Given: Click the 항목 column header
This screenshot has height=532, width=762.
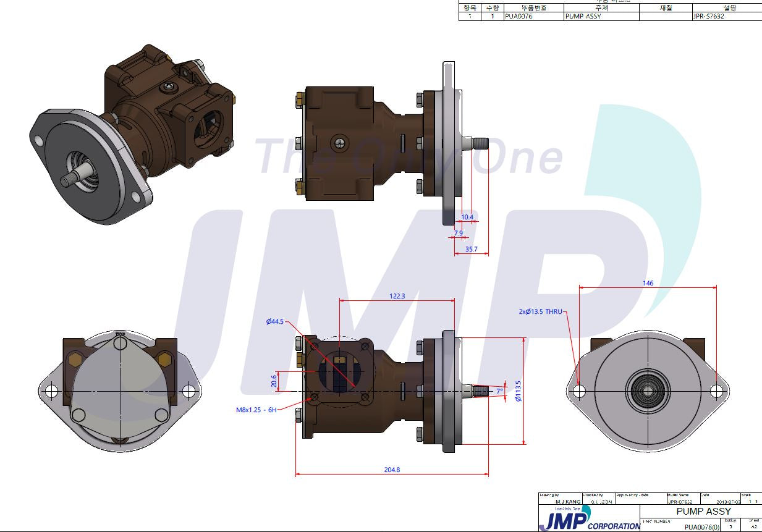Looking at the screenshot, I should point(470,8).
